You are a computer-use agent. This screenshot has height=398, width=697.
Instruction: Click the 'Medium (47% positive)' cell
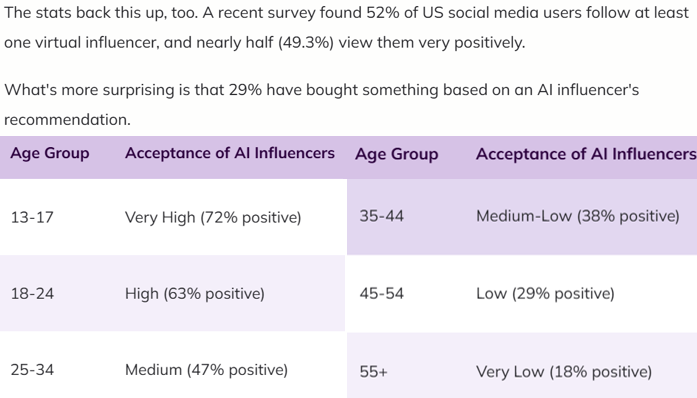(206, 370)
